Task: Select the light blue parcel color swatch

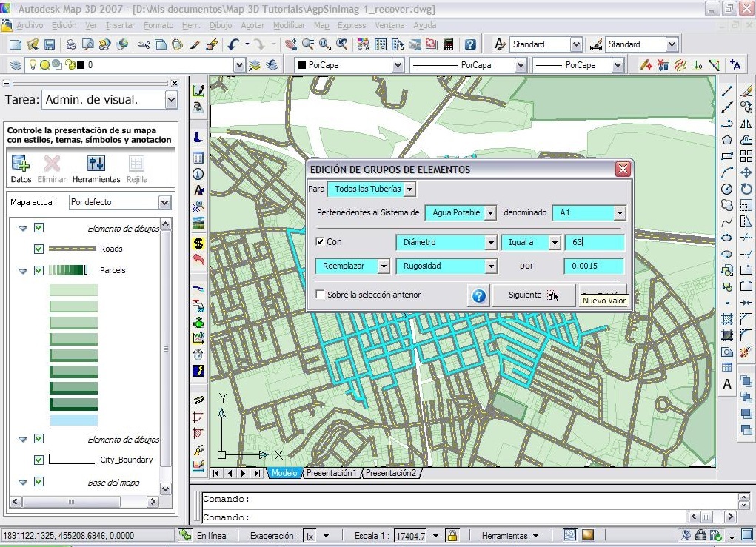Action: [x=73, y=420]
